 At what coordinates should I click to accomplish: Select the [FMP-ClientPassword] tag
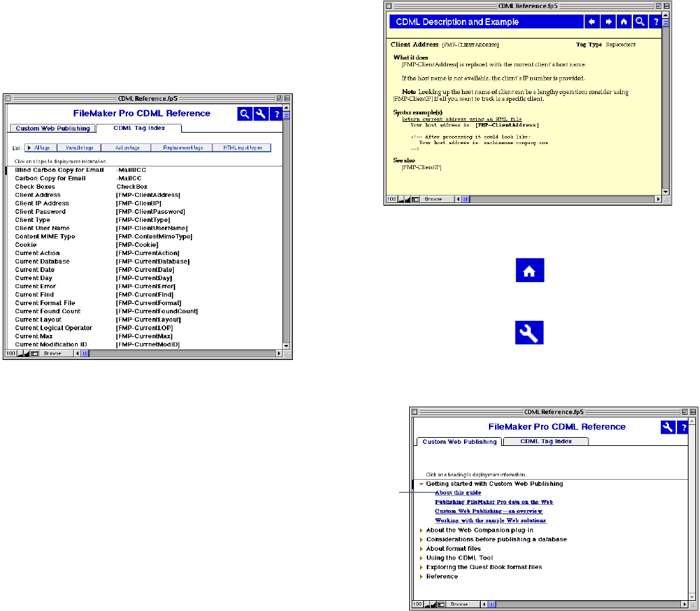click(150, 211)
